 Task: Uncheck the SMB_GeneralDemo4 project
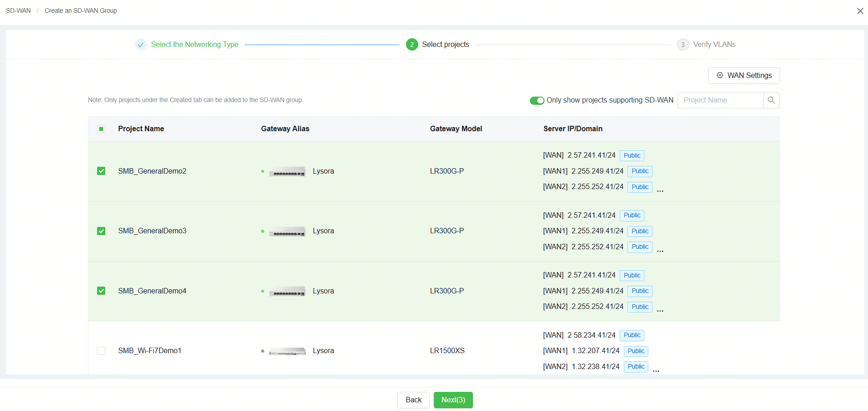tap(101, 291)
